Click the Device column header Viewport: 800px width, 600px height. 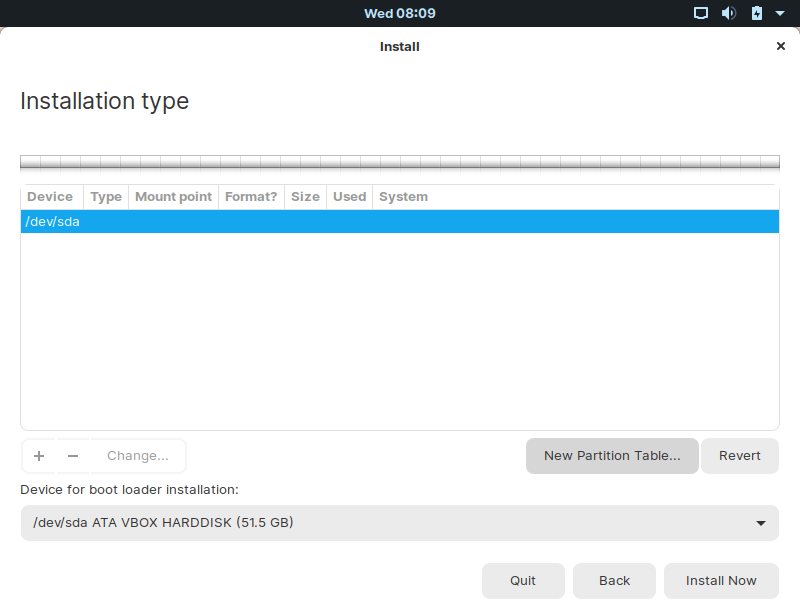click(50, 197)
